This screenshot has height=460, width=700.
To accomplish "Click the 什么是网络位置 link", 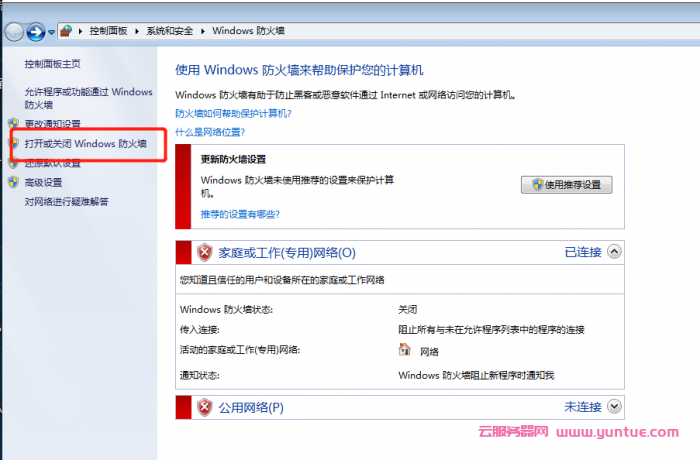I will pos(210,132).
